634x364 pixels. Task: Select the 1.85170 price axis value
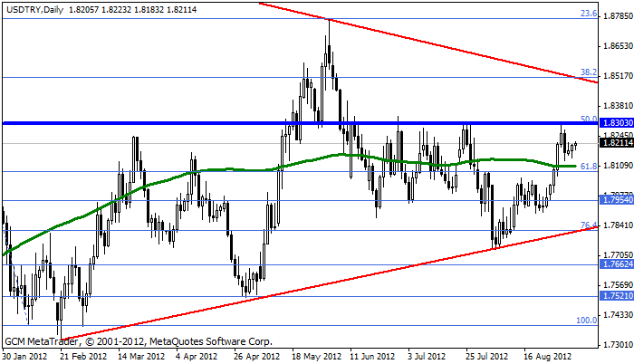618,76
